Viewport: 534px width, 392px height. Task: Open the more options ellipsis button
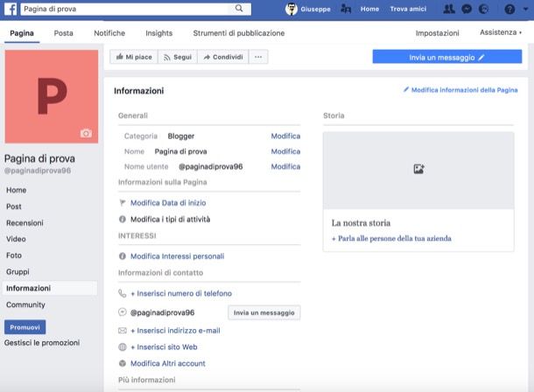[x=258, y=57]
